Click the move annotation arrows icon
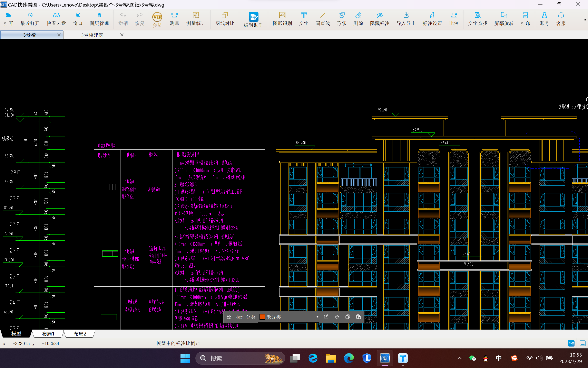 pyautogui.click(x=337, y=317)
